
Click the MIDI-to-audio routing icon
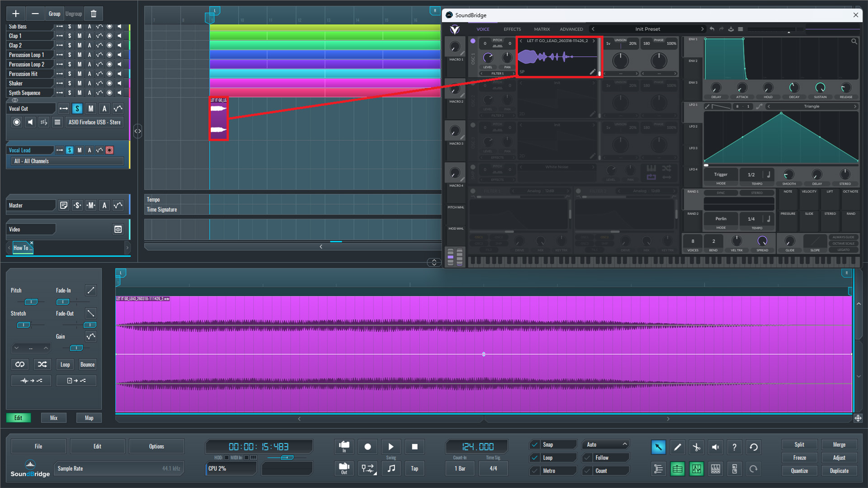click(368, 468)
